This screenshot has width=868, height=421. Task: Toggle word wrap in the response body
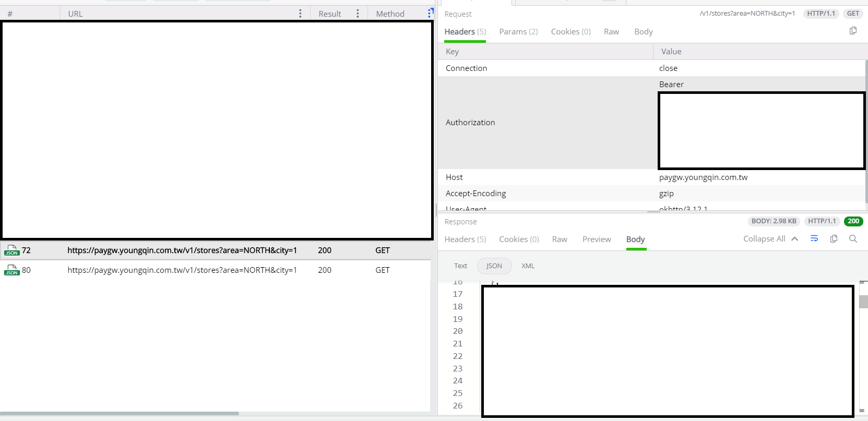(x=814, y=238)
